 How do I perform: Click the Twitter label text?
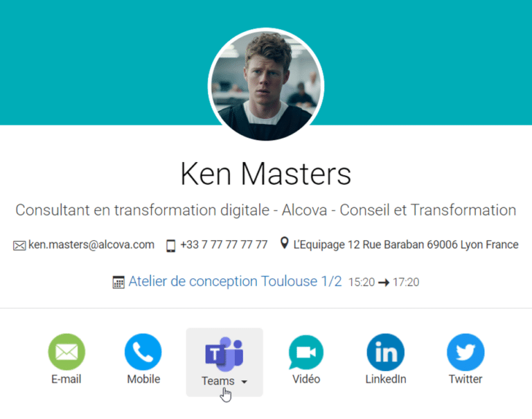[465, 379]
